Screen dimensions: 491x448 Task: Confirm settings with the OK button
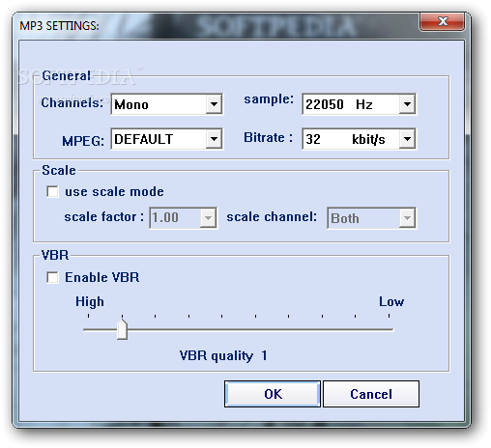(273, 394)
